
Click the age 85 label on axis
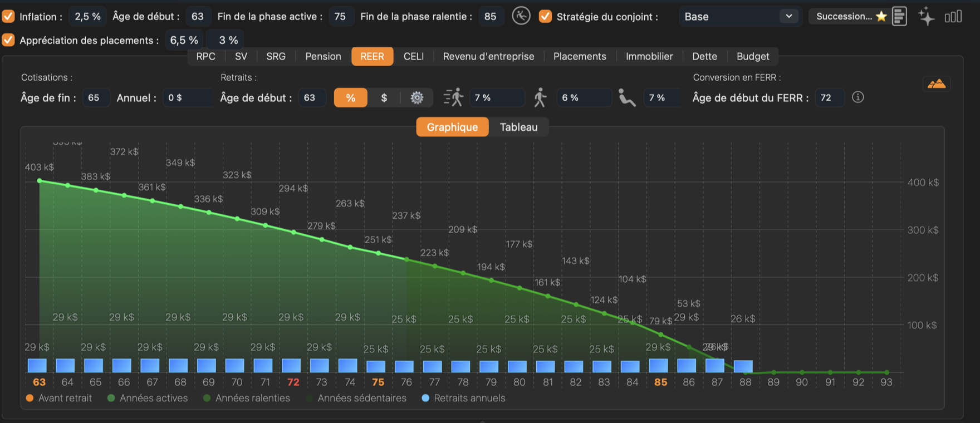click(x=660, y=382)
